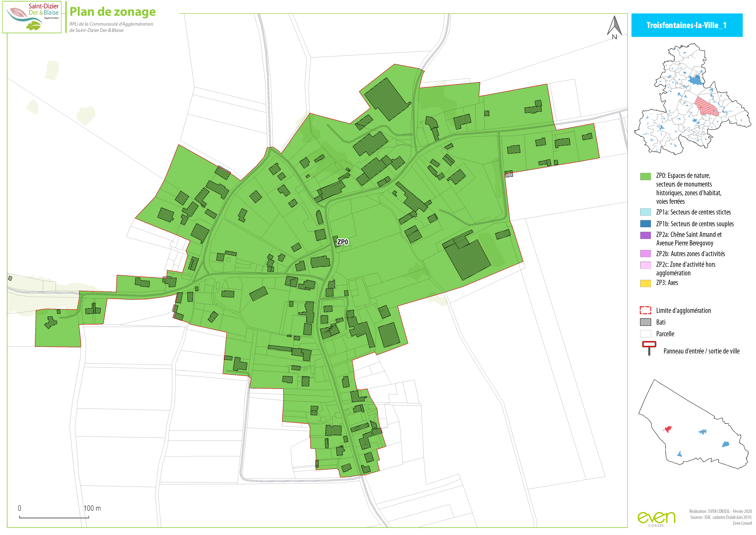Click the light cyan ZP1a legend swatch
The height and width of the screenshot is (535, 756).
point(645,212)
